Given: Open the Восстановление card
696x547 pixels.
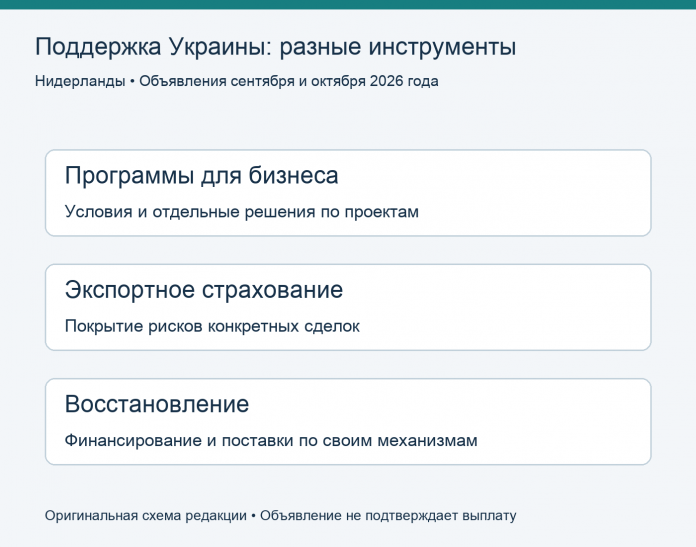Looking at the screenshot, I should click(348, 422).
